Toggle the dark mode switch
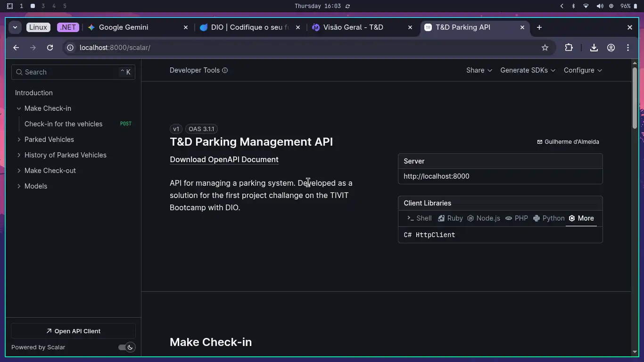Viewport: 644px width, 362px height. (126, 347)
